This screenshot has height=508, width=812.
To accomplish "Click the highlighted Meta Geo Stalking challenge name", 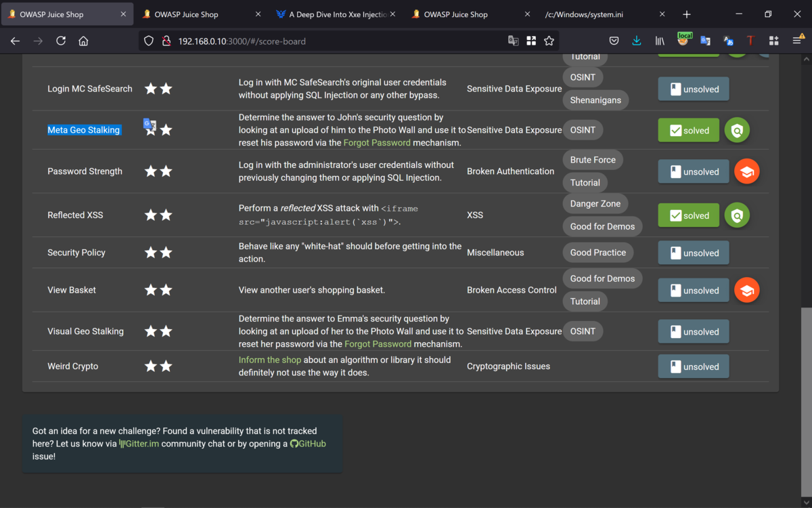I will 84,130.
